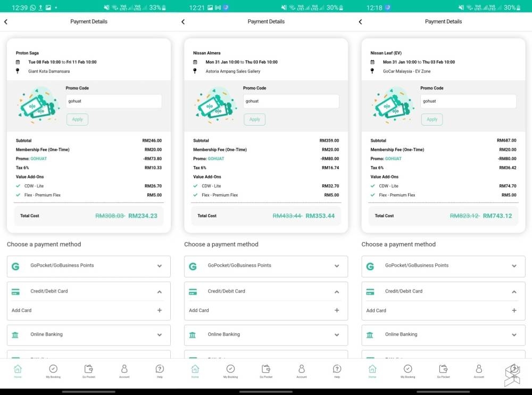This screenshot has width=532, height=395.
Task: Click the credit card icon on Nissan Leaf screen
Action: point(370,292)
